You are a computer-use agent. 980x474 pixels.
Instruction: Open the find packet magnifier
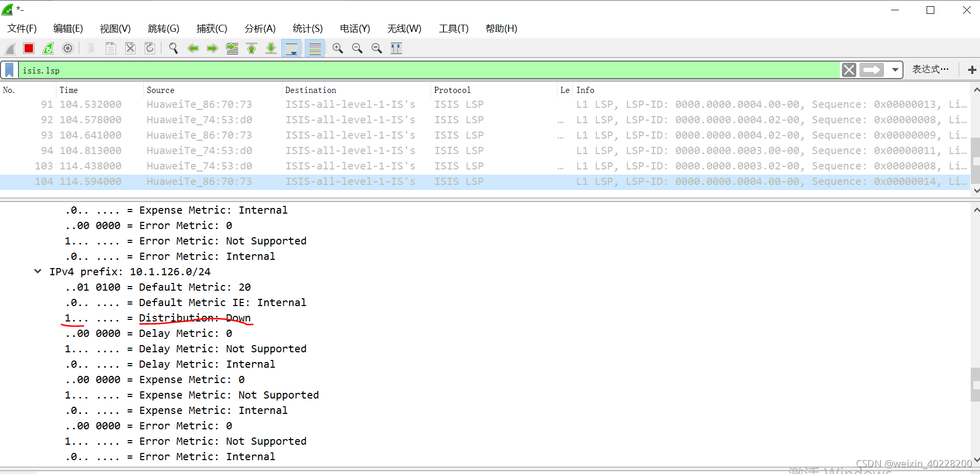pyautogui.click(x=174, y=49)
